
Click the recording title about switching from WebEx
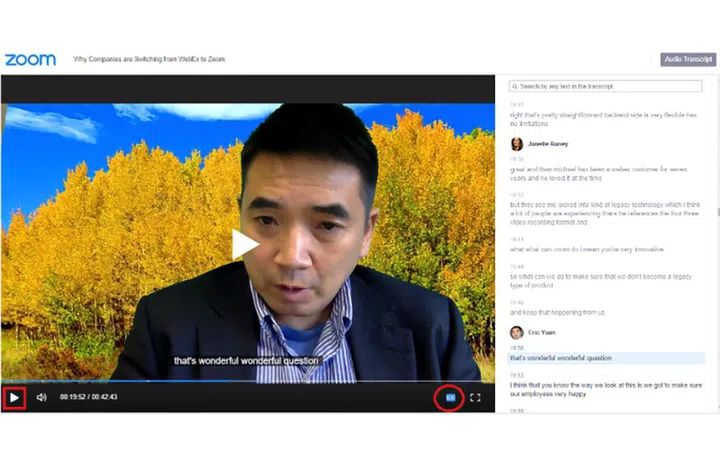[149, 60]
